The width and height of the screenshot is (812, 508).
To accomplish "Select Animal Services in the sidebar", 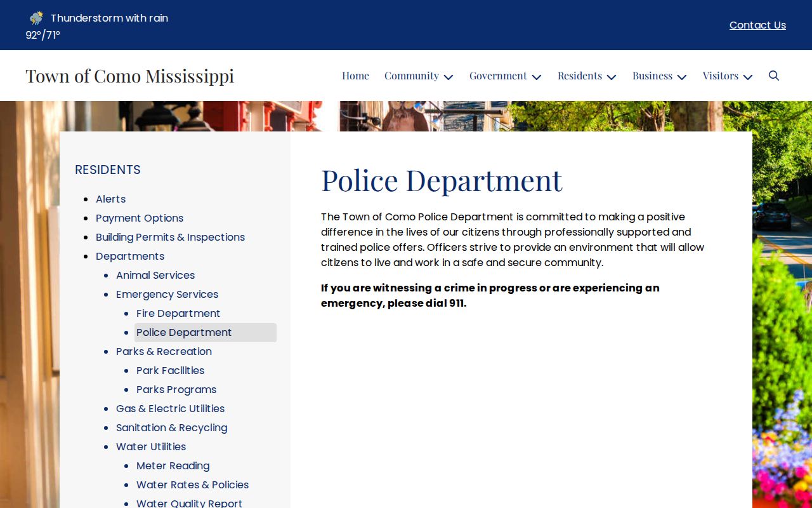I will pos(155,275).
